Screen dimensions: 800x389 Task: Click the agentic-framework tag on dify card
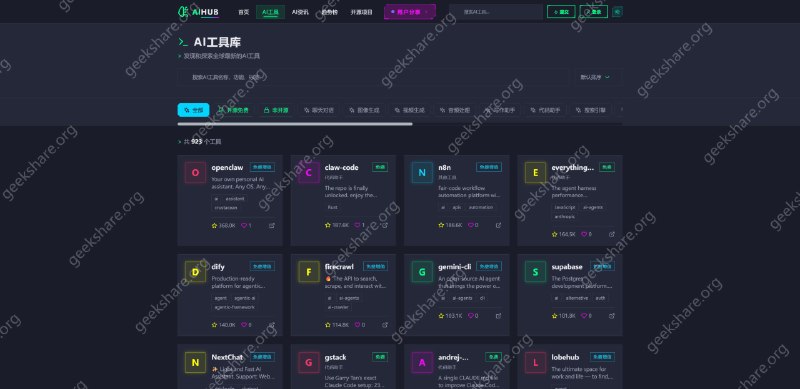[235, 307]
